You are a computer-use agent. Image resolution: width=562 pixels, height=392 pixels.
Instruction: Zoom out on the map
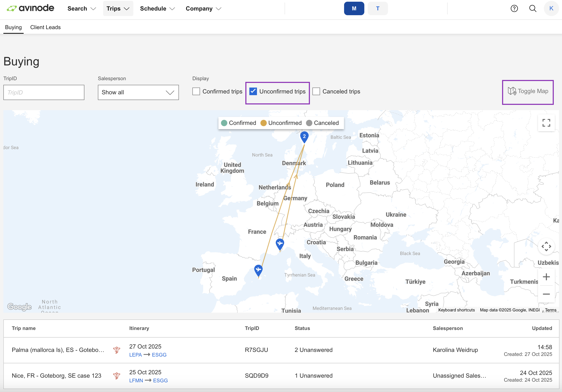[546, 294]
